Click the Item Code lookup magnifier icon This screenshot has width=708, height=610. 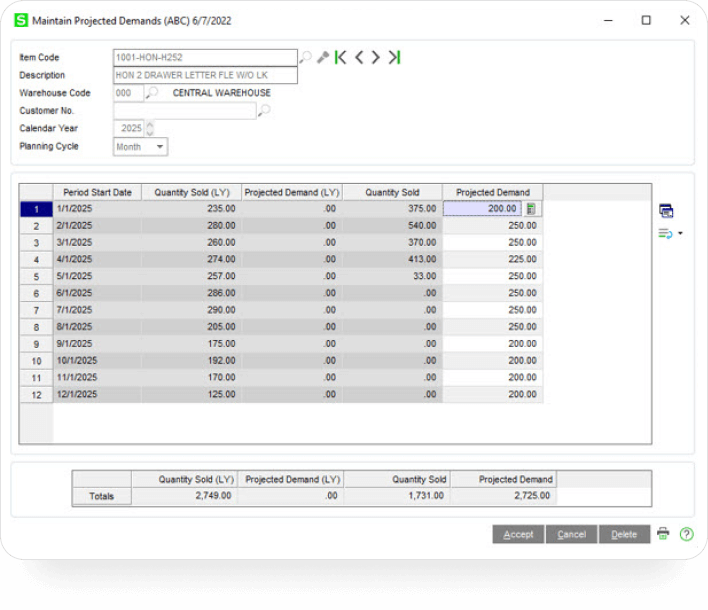click(306, 57)
